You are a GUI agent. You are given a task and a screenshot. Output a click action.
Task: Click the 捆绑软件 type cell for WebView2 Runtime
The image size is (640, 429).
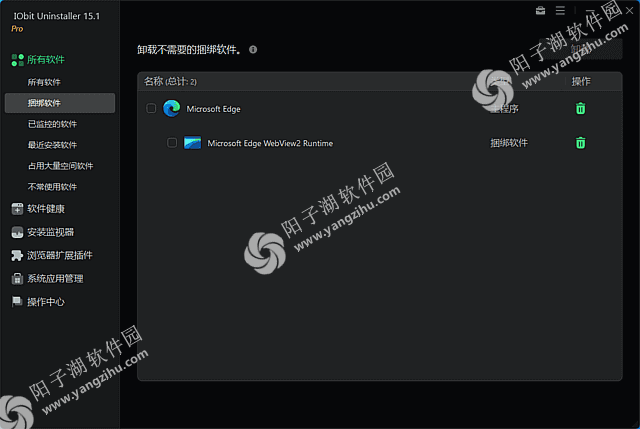coord(509,143)
